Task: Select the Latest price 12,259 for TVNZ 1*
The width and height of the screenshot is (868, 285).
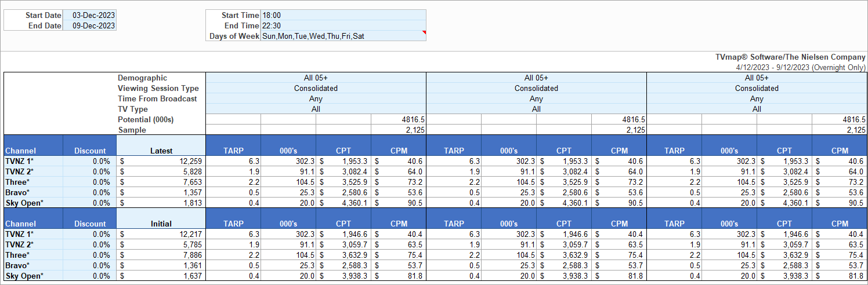Action: click(161, 161)
